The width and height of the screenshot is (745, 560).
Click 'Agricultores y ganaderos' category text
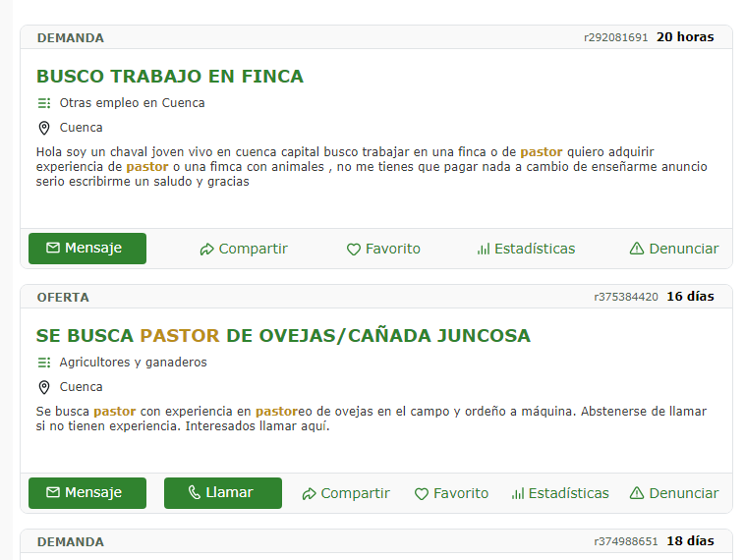tap(133, 363)
